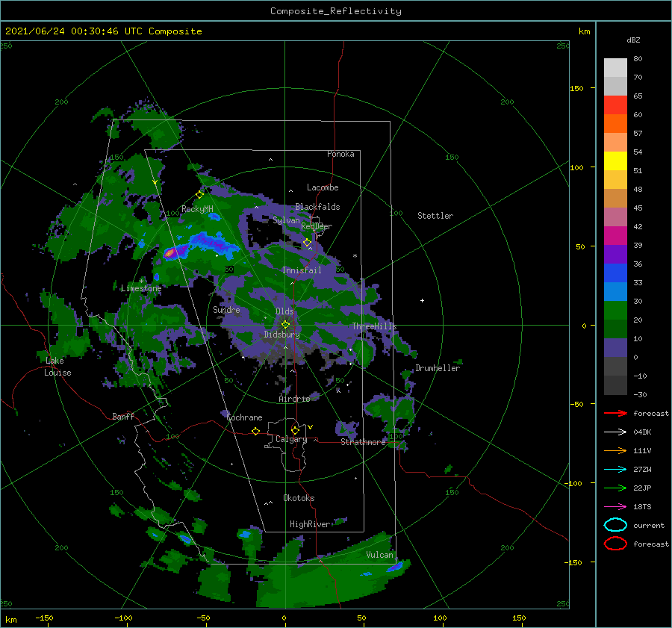Click the yellow radar site marker at Olds
The width and height of the screenshot is (672, 628).
coord(285,325)
